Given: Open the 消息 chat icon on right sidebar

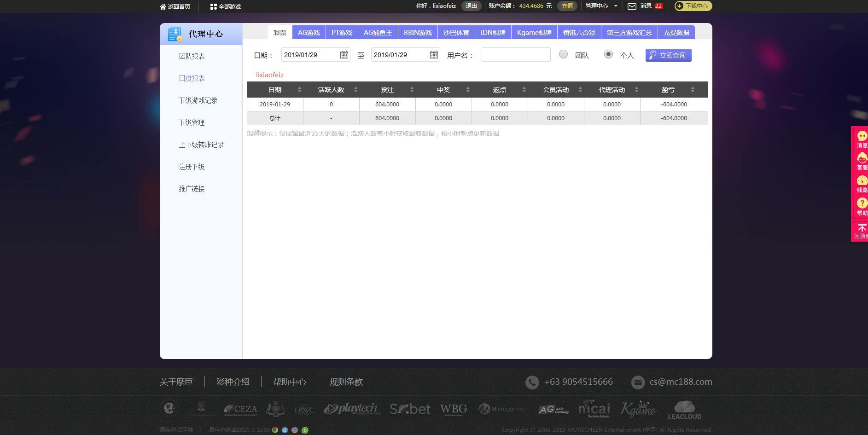Looking at the screenshot, I should (861, 137).
